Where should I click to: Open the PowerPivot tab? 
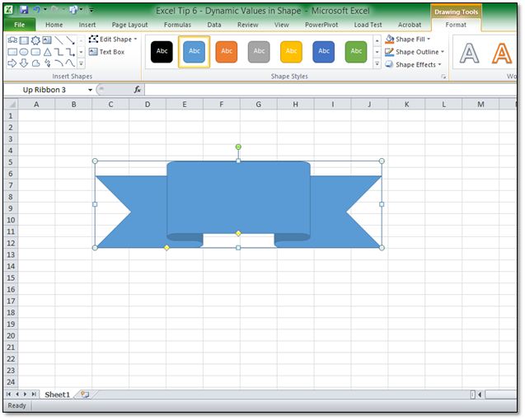(321, 25)
